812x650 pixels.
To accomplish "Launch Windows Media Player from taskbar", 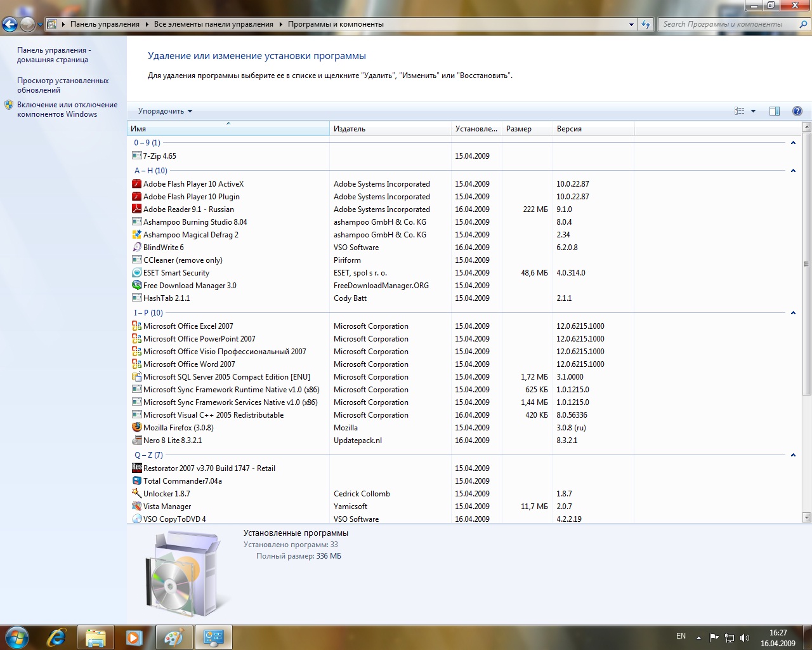I will tap(134, 637).
